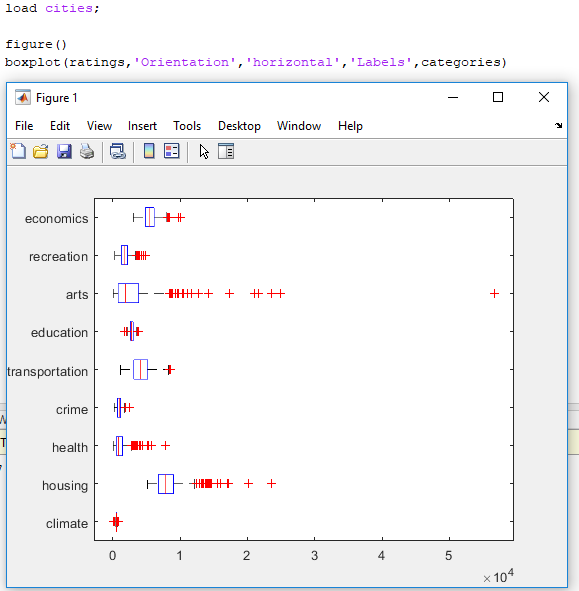
Task: Open the Tools menu
Action: 187,126
